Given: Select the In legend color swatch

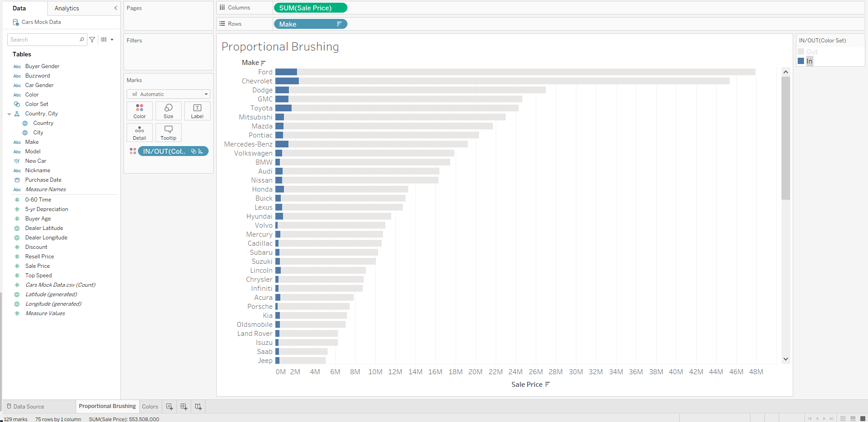Looking at the screenshot, I should (801, 61).
